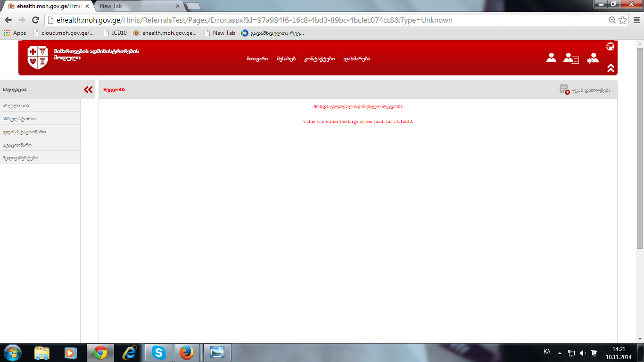Show hidden system tray icons
Viewport: 644px width, 362px height.
click(x=560, y=353)
